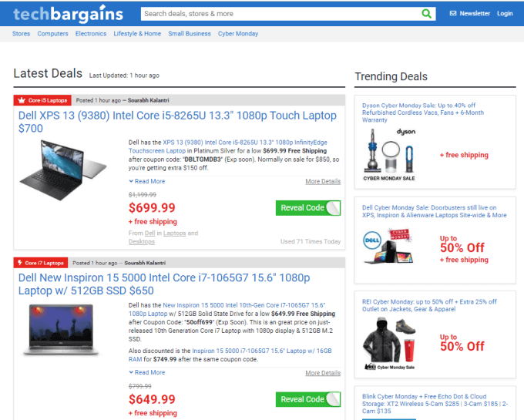The height and width of the screenshot is (420, 524).
Task: Click the search deals input field
Action: point(280,14)
